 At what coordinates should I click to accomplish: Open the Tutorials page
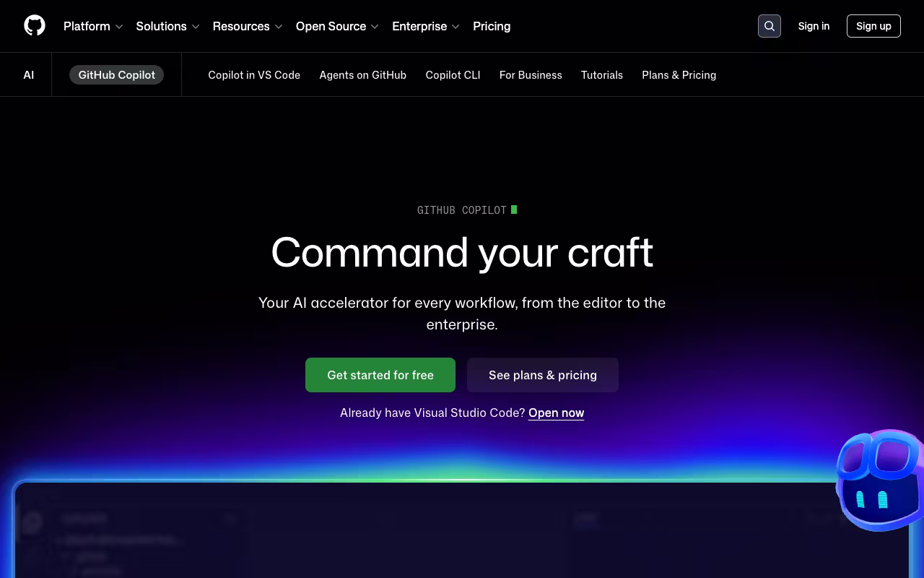[602, 74]
